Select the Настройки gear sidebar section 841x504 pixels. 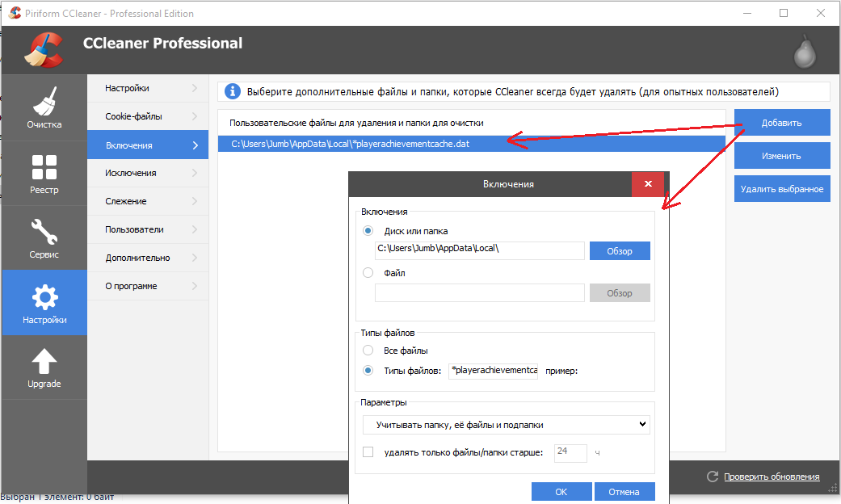[44, 303]
